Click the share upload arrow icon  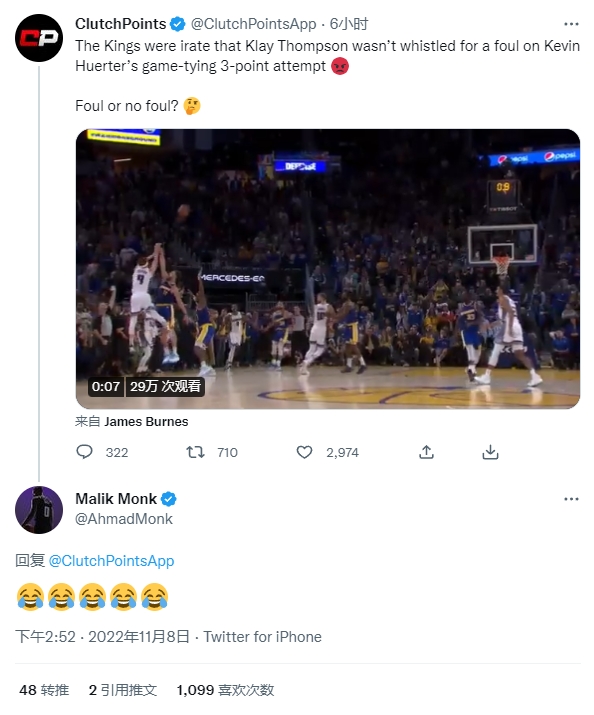coord(426,452)
